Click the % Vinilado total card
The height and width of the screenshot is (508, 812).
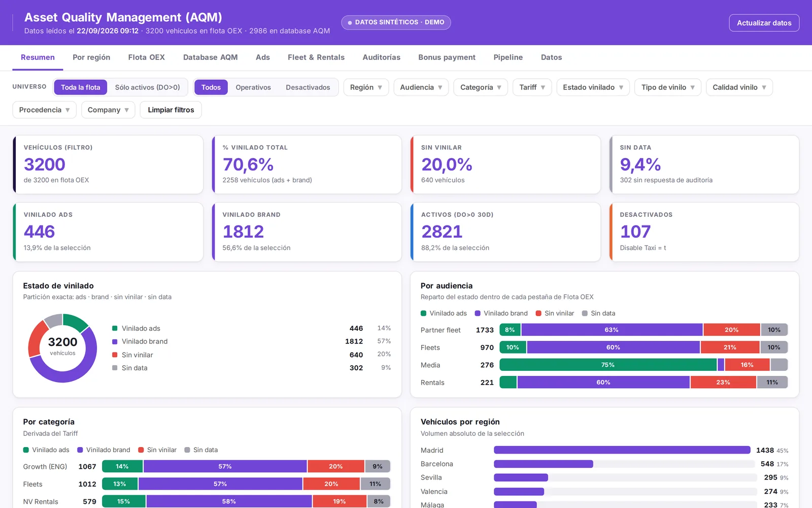tap(307, 165)
